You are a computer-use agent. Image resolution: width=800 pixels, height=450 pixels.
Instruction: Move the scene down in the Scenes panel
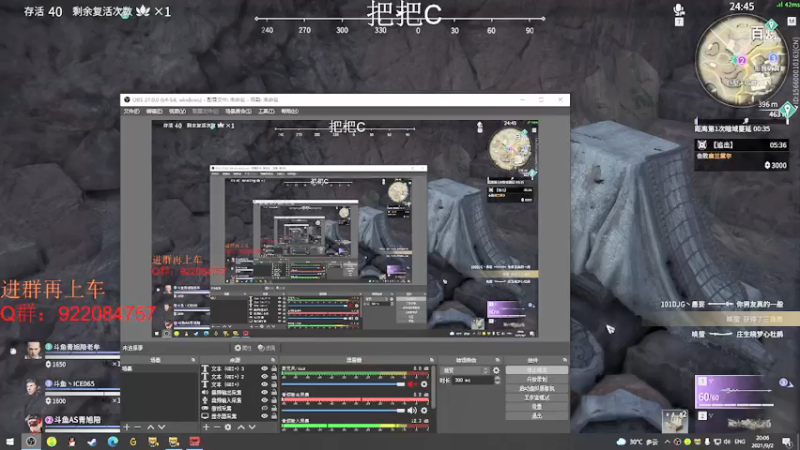tap(162, 427)
